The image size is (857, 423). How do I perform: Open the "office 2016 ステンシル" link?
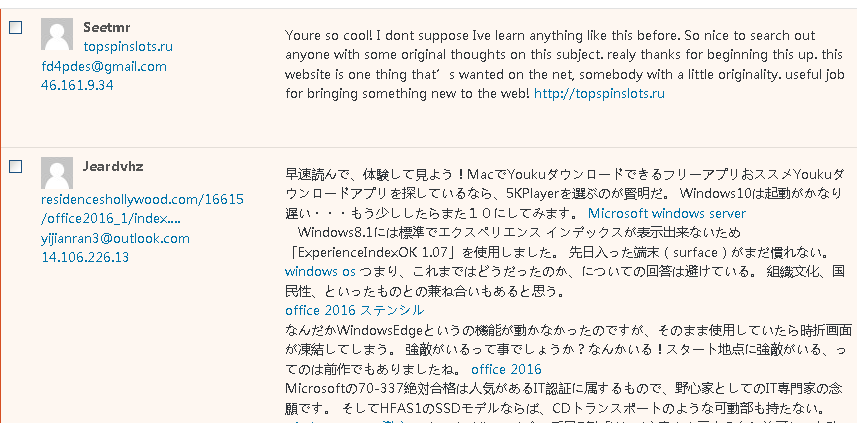(354, 310)
